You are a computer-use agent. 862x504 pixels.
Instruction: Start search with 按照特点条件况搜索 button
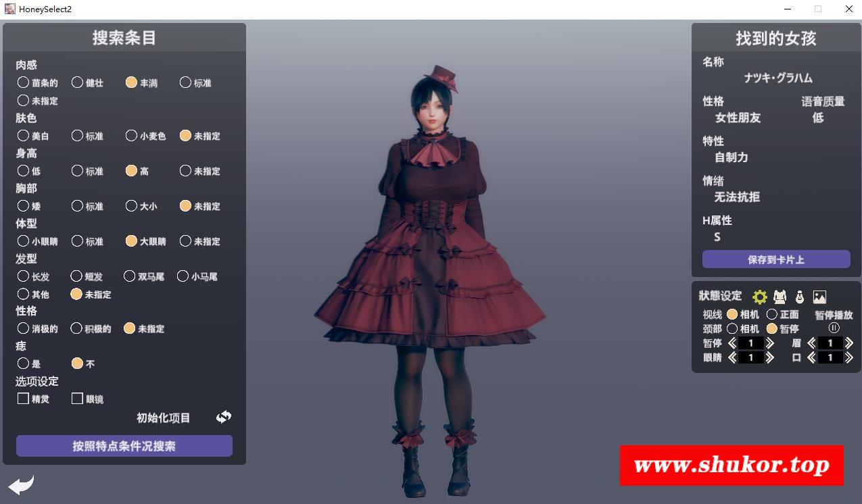124,446
